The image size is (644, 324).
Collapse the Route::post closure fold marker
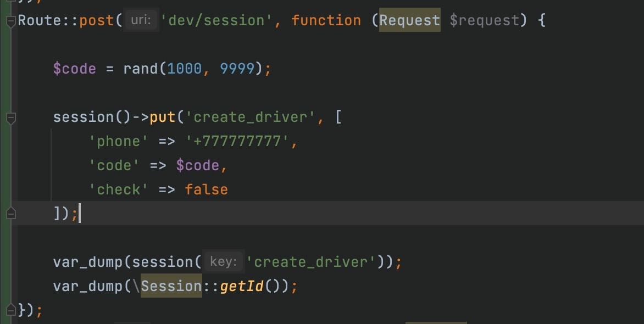click(x=11, y=22)
